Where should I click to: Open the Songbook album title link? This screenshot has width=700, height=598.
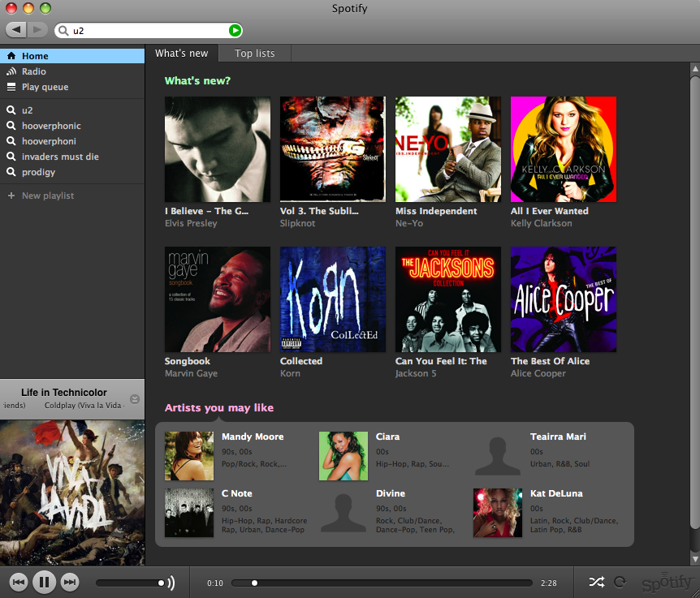point(187,361)
